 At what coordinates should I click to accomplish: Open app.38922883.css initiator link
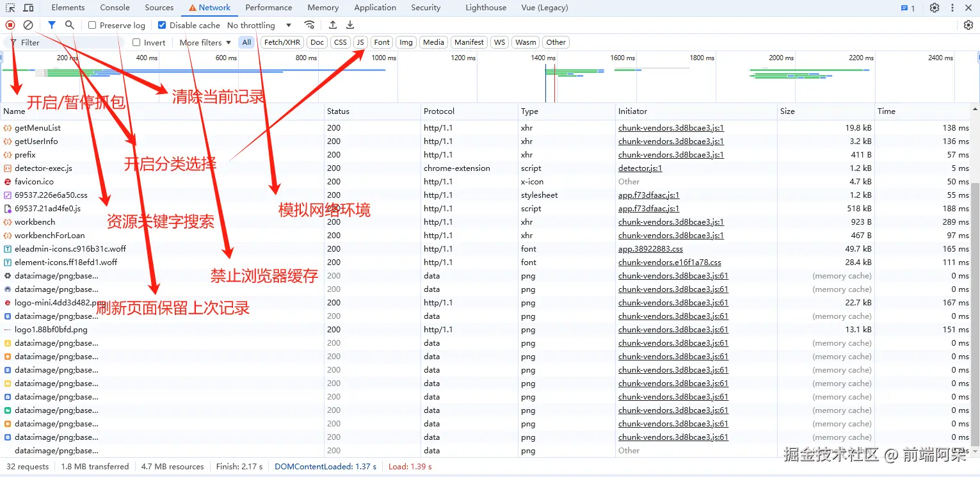click(650, 249)
